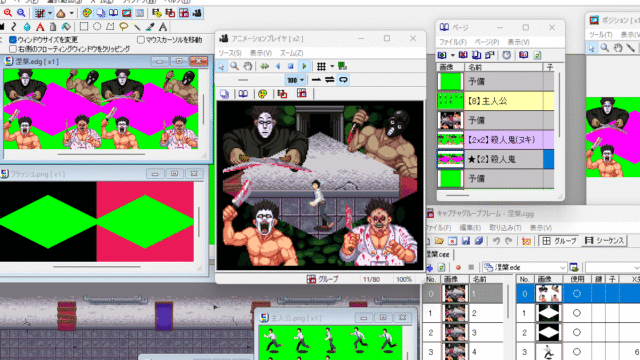Select the paint bucket fill tool
Image resolution: width=640 pixels, height=360 pixels.
coord(66,27)
